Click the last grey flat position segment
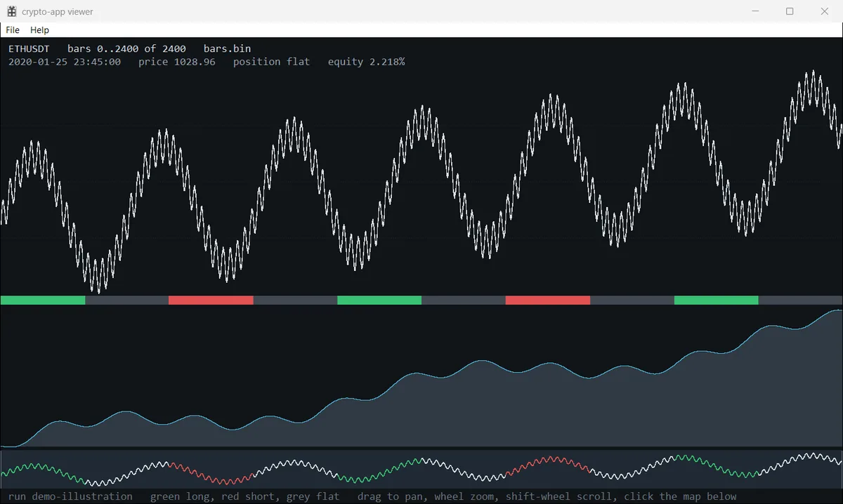 coord(801,300)
